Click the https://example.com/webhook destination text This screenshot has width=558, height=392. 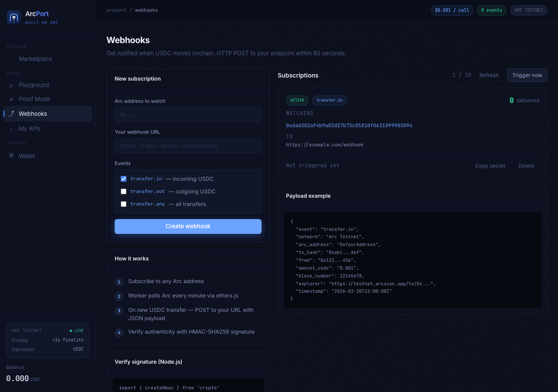(x=325, y=145)
